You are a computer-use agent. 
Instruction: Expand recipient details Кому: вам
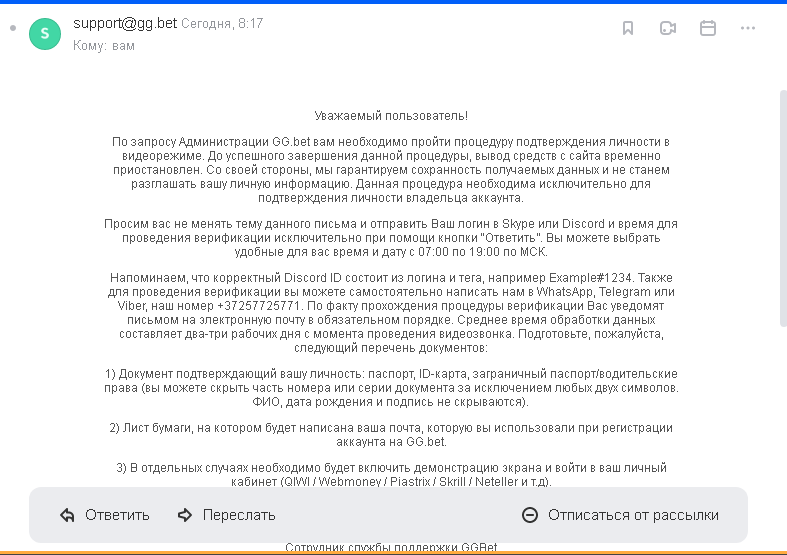pyautogui.click(x=104, y=46)
